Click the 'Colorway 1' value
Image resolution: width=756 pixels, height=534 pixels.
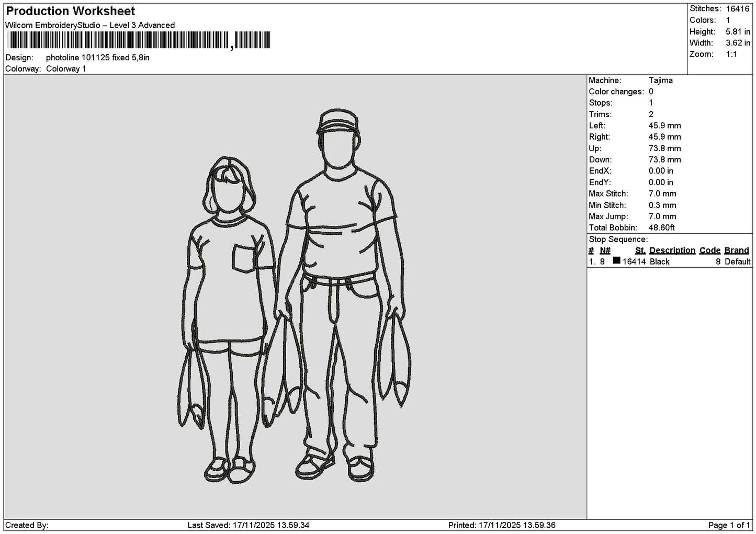click(66, 69)
